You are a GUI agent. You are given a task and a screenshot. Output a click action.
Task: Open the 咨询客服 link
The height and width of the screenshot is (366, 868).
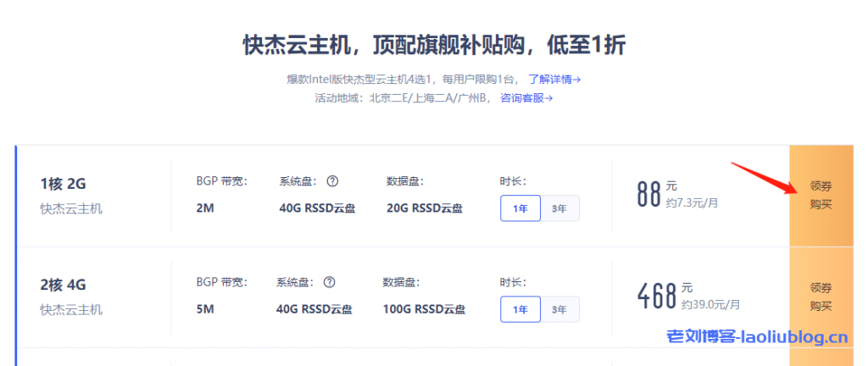tap(526, 97)
